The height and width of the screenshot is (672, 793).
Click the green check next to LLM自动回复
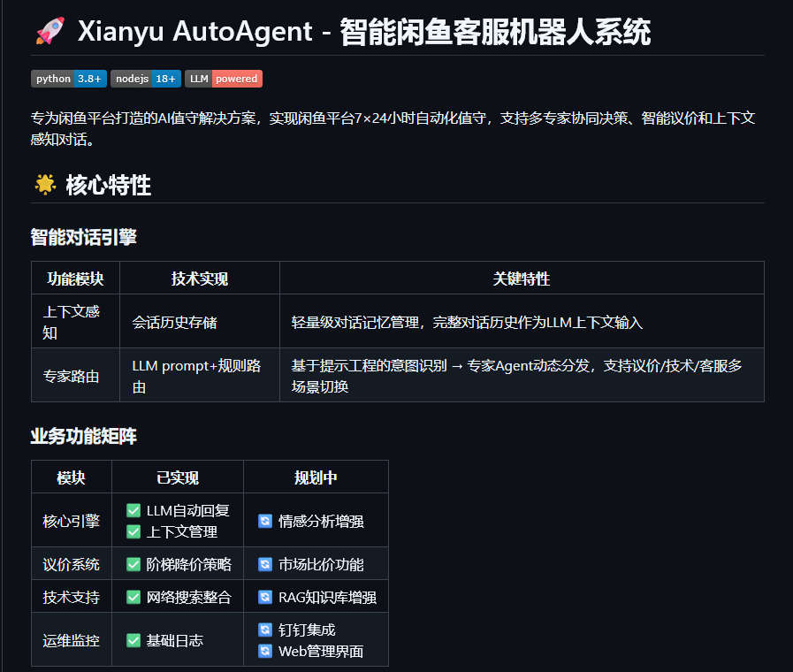pyautogui.click(x=133, y=511)
